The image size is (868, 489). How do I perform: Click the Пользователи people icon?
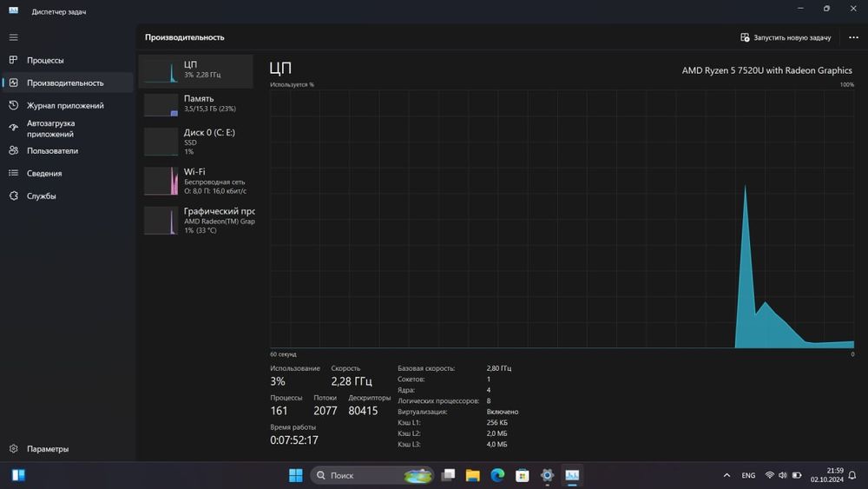13,150
